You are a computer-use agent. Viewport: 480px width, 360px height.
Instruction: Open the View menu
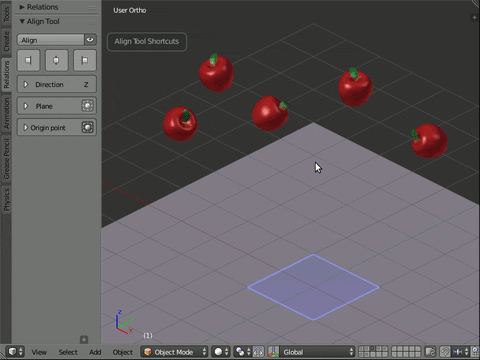[39, 352]
